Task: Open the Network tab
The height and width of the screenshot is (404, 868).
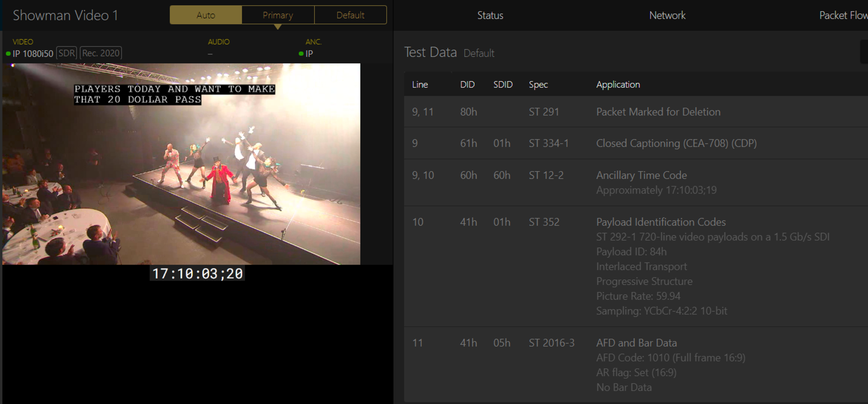Action: pos(667,15)
